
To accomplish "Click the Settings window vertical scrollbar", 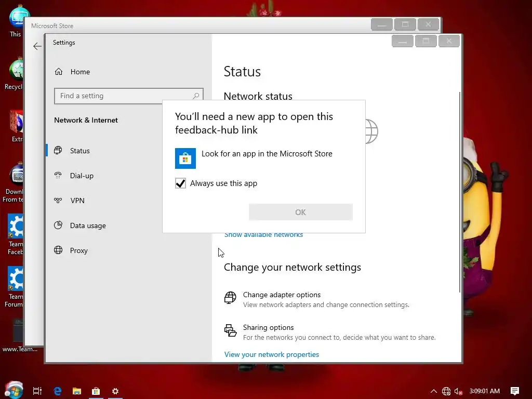I will point(460,192).
